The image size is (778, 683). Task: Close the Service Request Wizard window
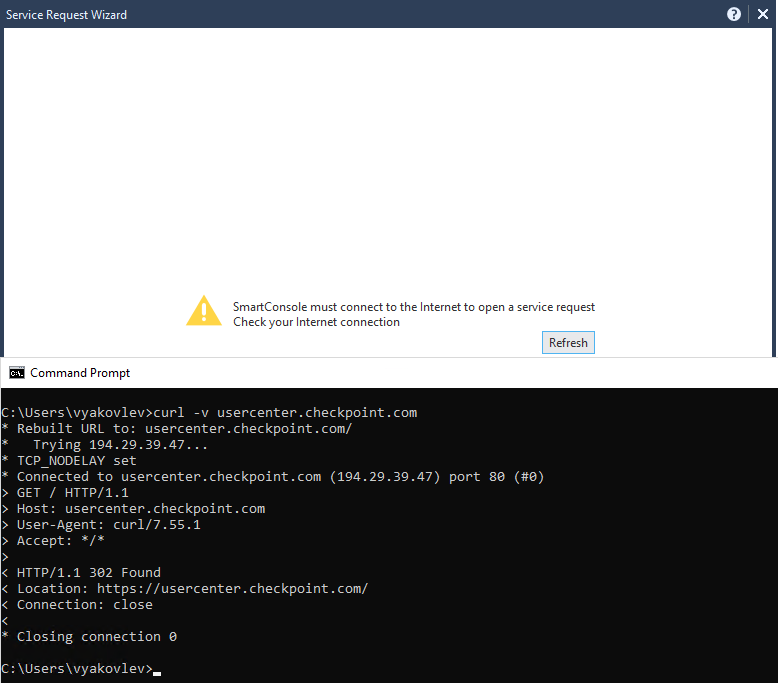coord(763,14)
